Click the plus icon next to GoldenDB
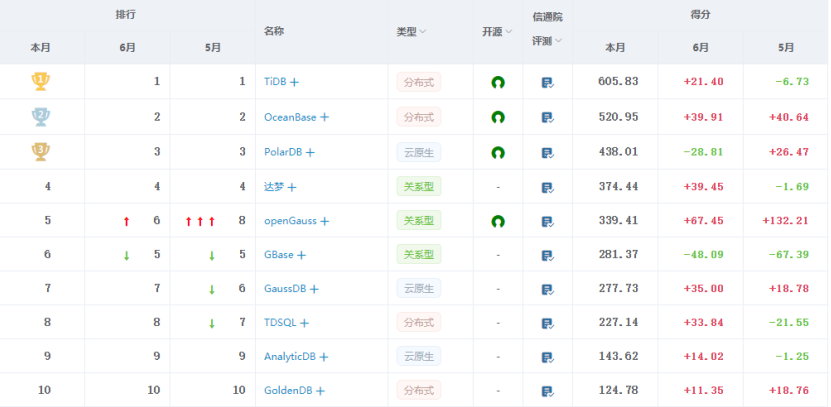The image size is (831, 407). [x=320, y=391]
